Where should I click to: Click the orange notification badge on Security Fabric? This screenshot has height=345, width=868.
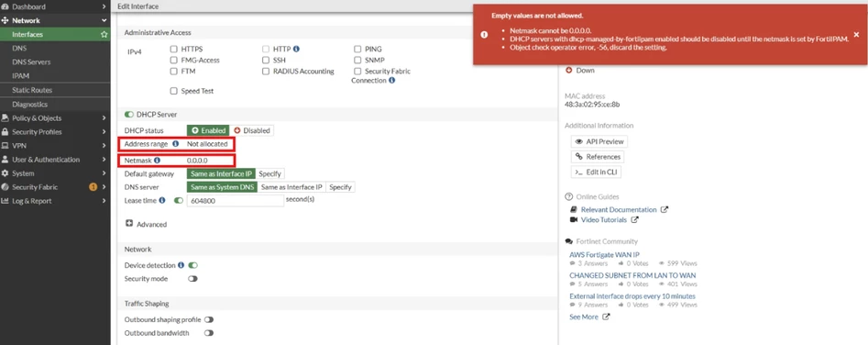(93, 187)
